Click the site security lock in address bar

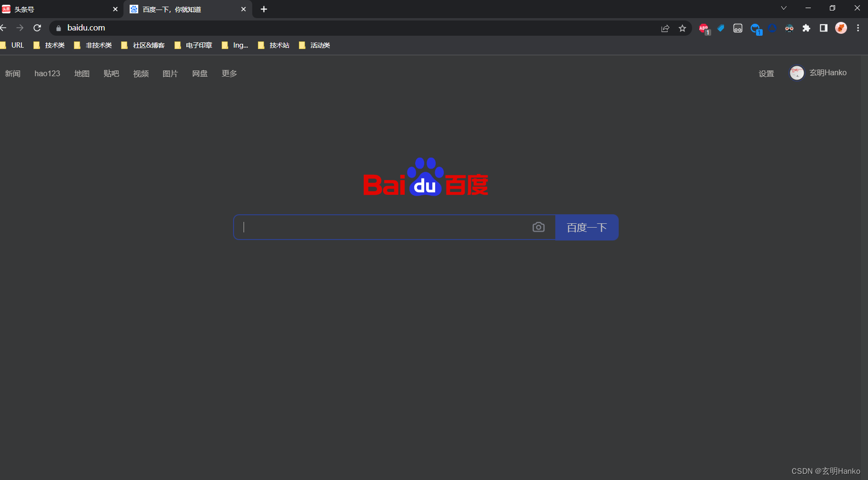pyautogui.click(x=58, y=28)
